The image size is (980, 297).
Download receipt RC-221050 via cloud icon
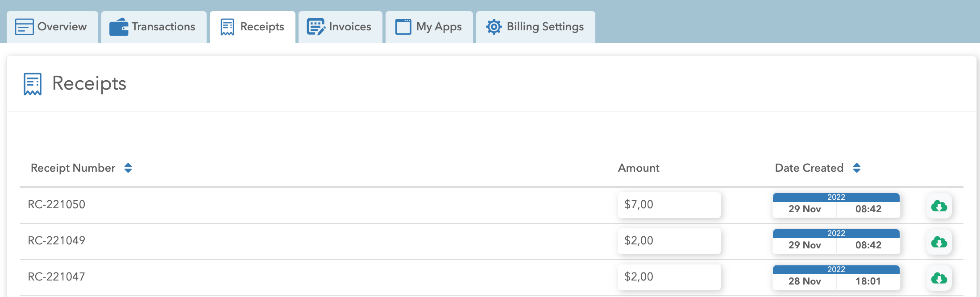tap(939, 206)
